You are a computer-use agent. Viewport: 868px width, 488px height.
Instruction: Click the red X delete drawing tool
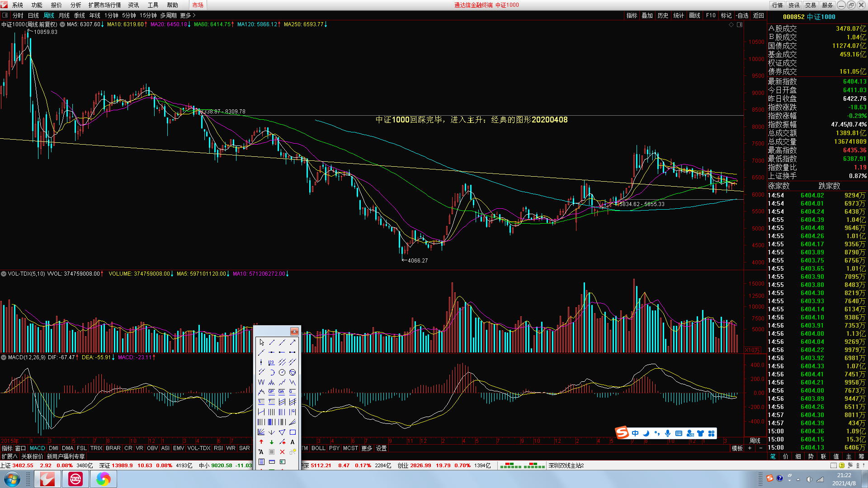coord(282,452)
